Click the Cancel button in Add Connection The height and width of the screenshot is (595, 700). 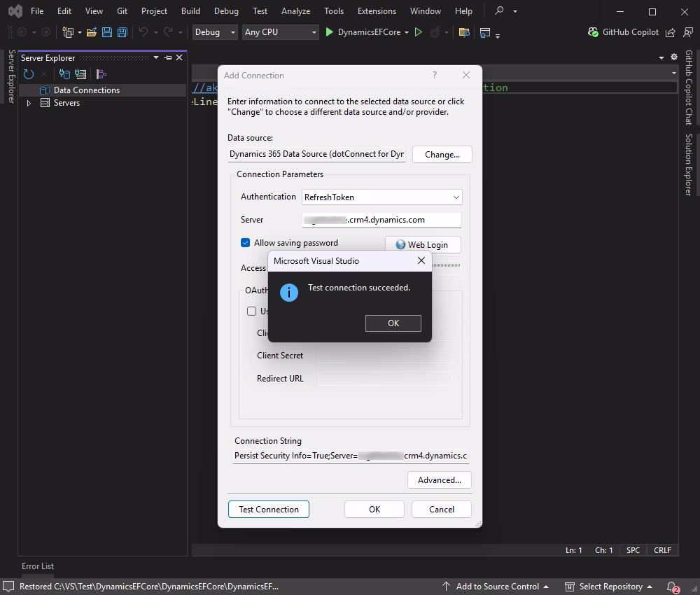pyautogui.click(x=441, y=510)
